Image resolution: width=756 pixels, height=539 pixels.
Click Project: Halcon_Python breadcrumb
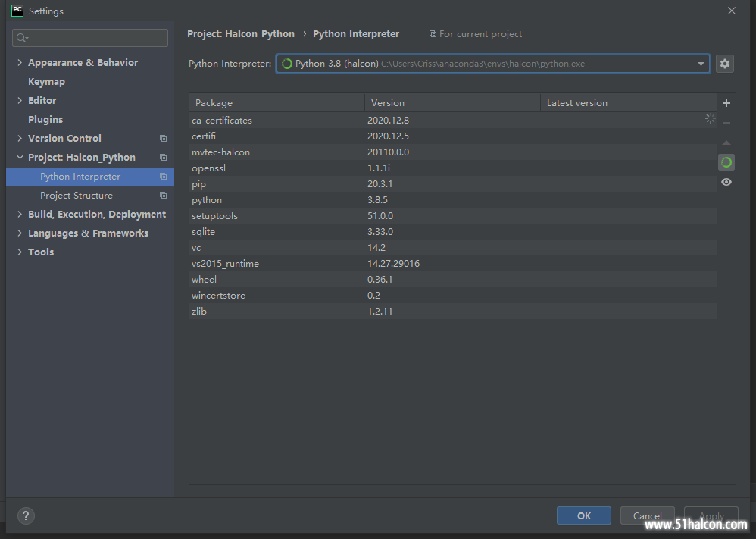point(241,34)
